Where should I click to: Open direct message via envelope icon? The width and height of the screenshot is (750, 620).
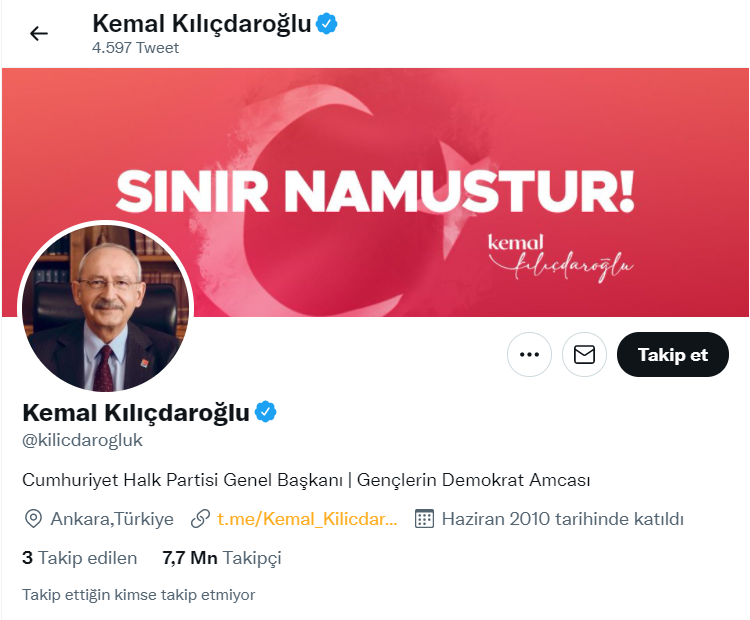point(584,354)
